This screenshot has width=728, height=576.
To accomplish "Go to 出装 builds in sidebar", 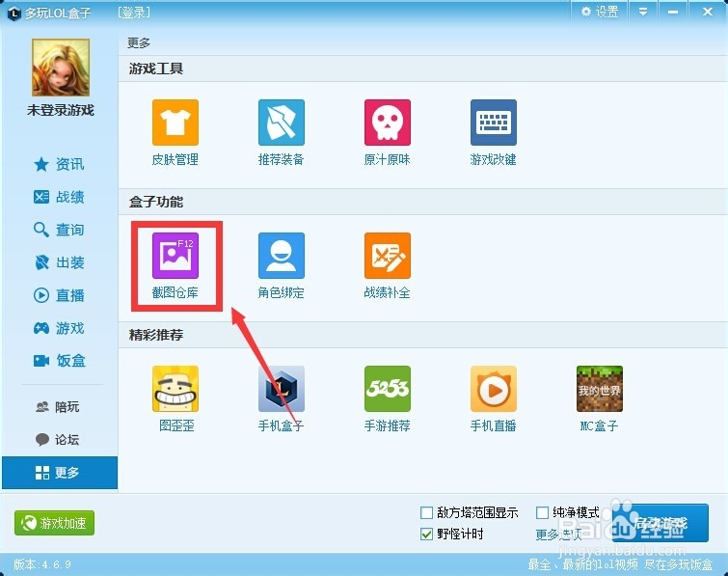I will (59, 262).
